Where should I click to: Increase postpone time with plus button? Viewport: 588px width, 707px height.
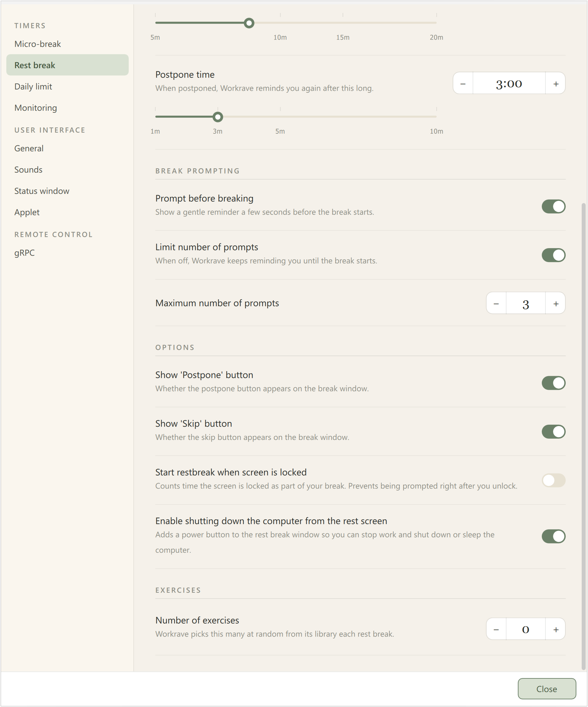coord(556,83)
